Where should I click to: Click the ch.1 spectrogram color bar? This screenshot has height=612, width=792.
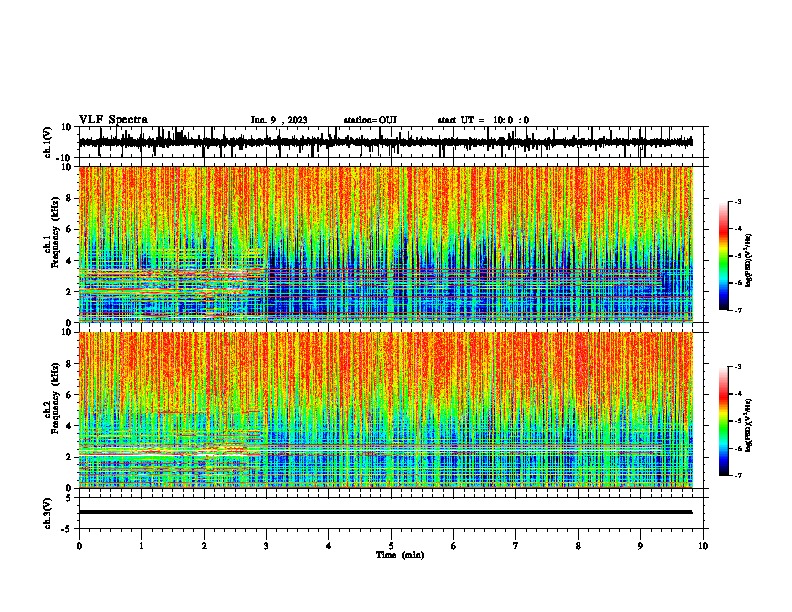723,256
